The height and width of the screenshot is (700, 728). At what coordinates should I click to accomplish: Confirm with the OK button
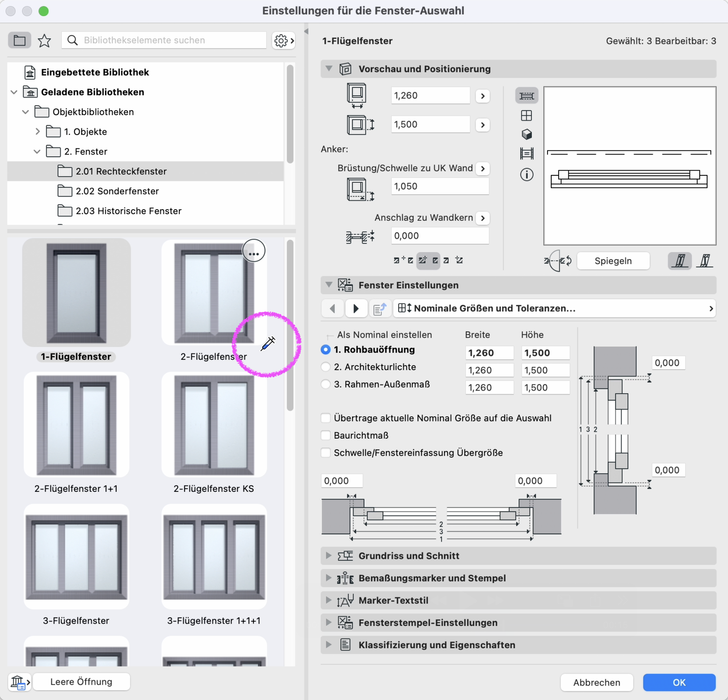click(x=679, y=682)
